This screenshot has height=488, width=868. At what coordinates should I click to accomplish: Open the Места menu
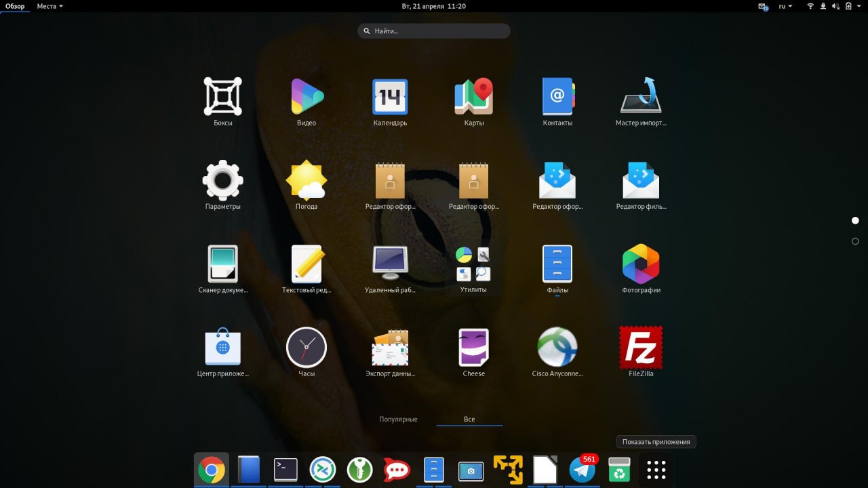point(50,6)
